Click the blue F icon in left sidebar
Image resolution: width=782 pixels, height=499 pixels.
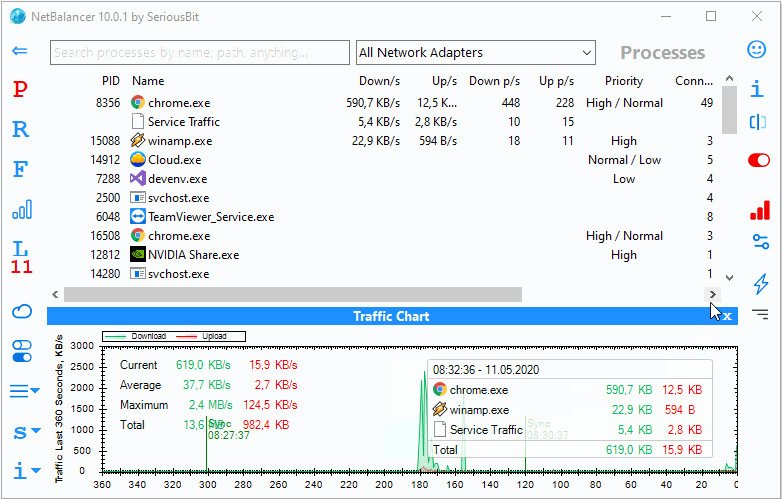[20, 169]
